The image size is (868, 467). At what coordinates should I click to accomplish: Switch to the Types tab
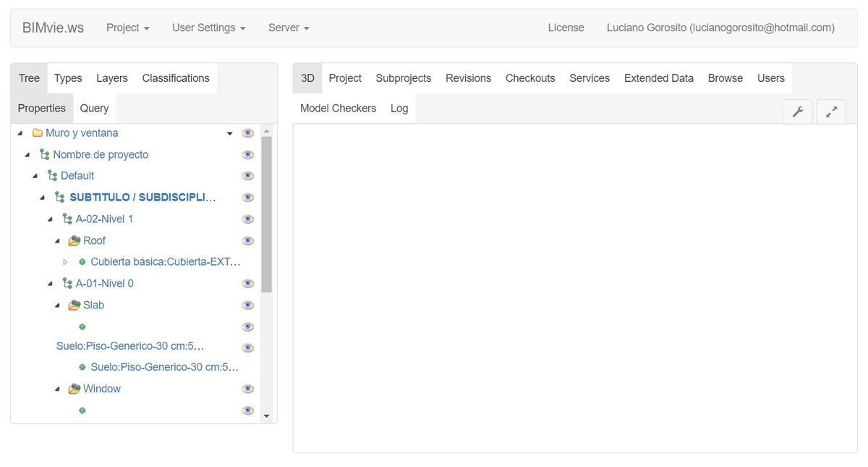pyautogui.click(x=68, y=78)
